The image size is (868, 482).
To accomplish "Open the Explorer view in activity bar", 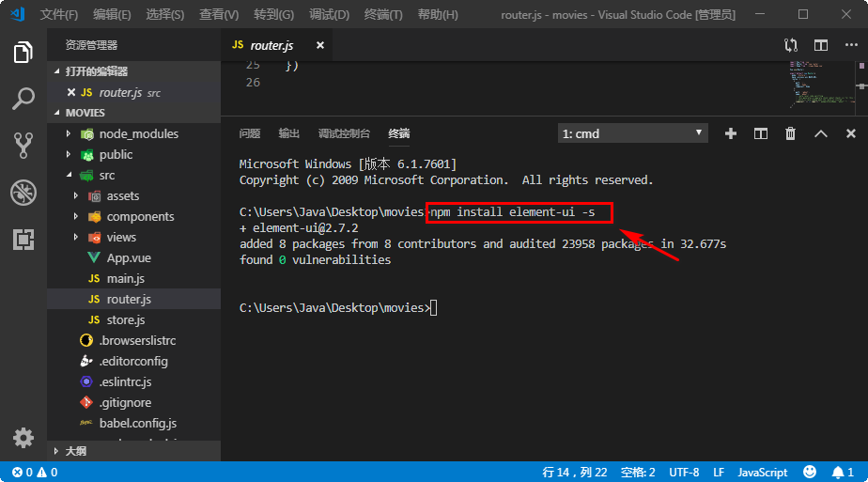I will [23, 52].
